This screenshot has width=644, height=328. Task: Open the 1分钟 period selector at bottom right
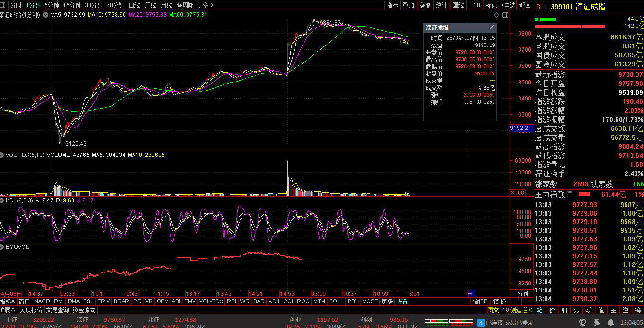tap(522, 293)
